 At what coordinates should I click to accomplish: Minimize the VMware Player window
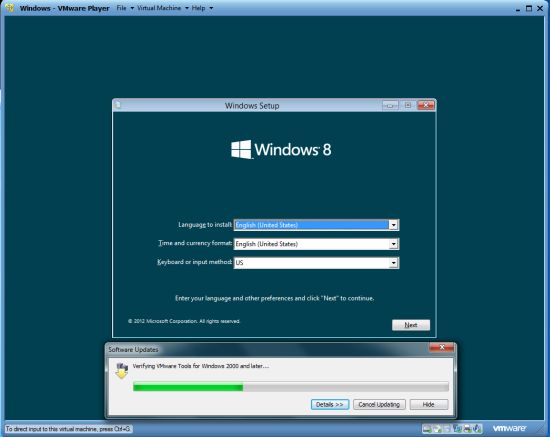point(518,9)
